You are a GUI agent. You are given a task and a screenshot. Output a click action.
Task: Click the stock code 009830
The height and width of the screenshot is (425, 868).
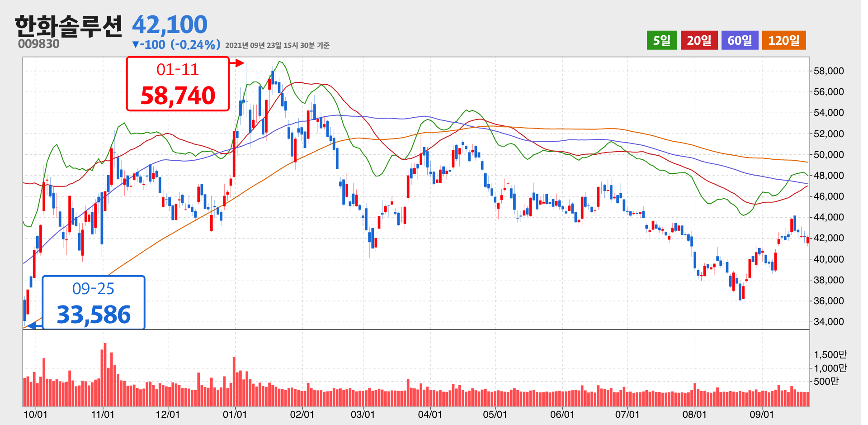tap(39, 44)
